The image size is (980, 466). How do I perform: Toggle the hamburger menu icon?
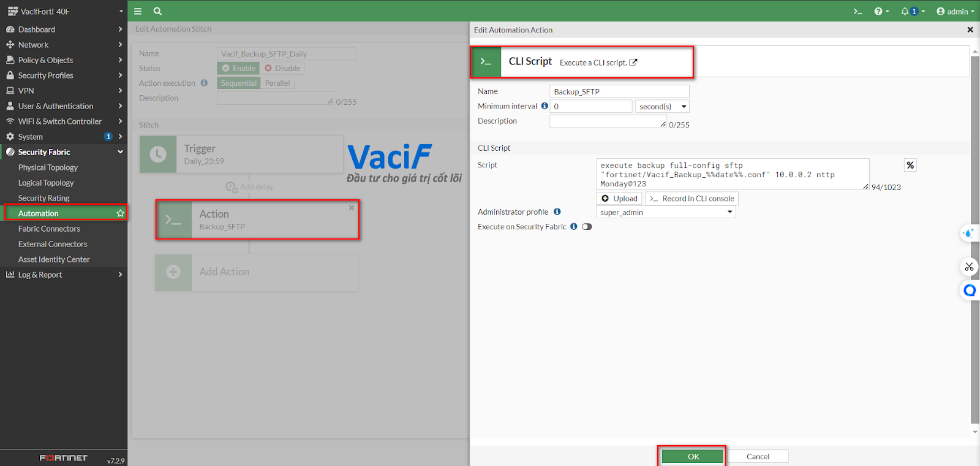pyautogui.click(x=138, y=11)
